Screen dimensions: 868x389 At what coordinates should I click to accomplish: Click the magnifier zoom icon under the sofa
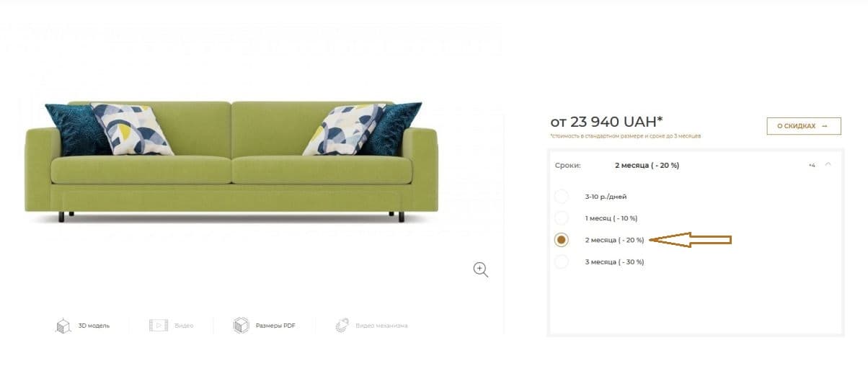click(481, 270)
